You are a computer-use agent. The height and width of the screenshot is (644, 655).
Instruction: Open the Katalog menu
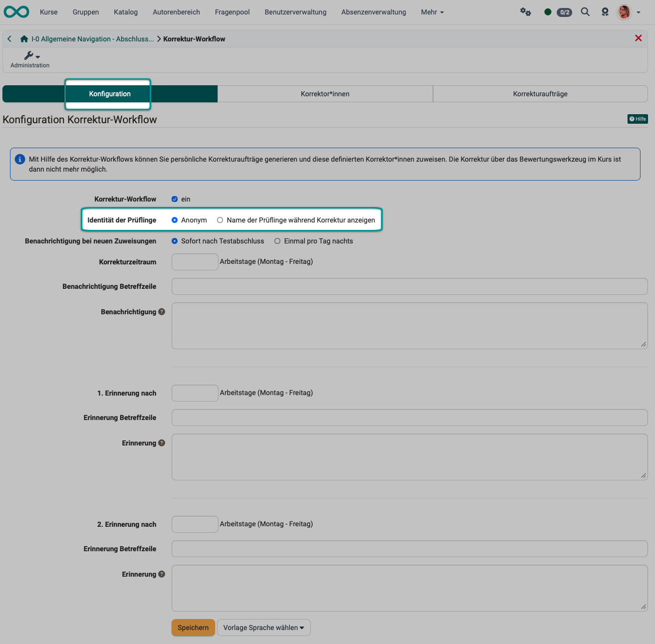(126, 12)
